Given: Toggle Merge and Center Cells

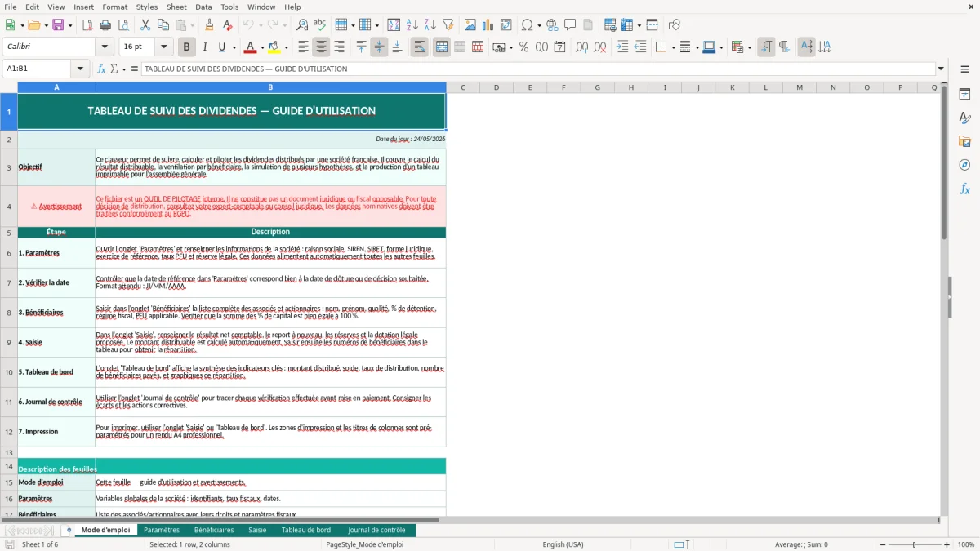Looking at the screenshot, I should pos(442,47).
